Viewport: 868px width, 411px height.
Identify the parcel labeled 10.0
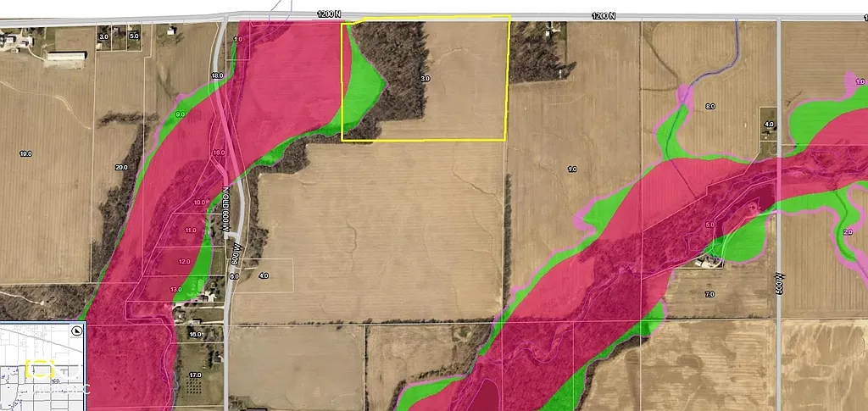200,203
